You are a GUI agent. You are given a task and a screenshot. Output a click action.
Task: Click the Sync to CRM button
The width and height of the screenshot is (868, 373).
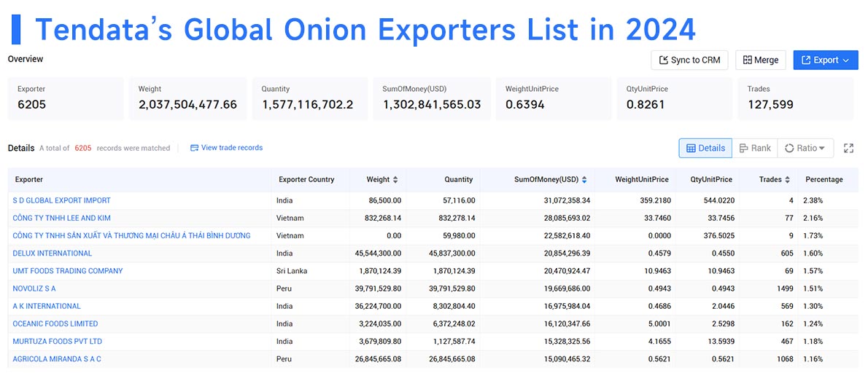pyautogui.click(x=689, y=60)
